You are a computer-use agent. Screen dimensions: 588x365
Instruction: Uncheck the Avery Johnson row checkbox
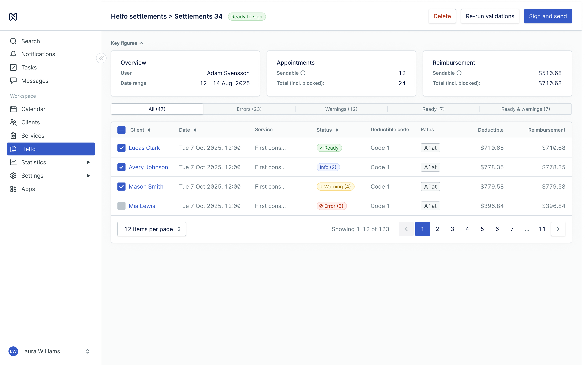(x=121, y=167)
